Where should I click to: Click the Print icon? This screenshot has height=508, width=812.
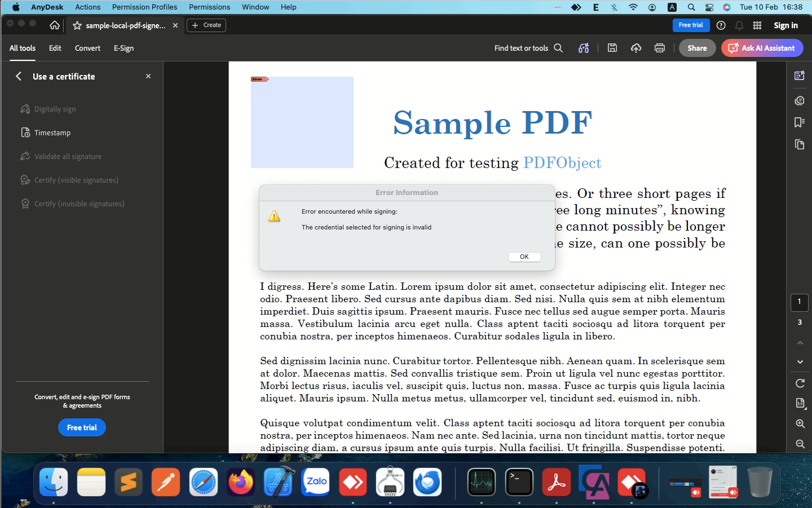(x=660, y=48)
